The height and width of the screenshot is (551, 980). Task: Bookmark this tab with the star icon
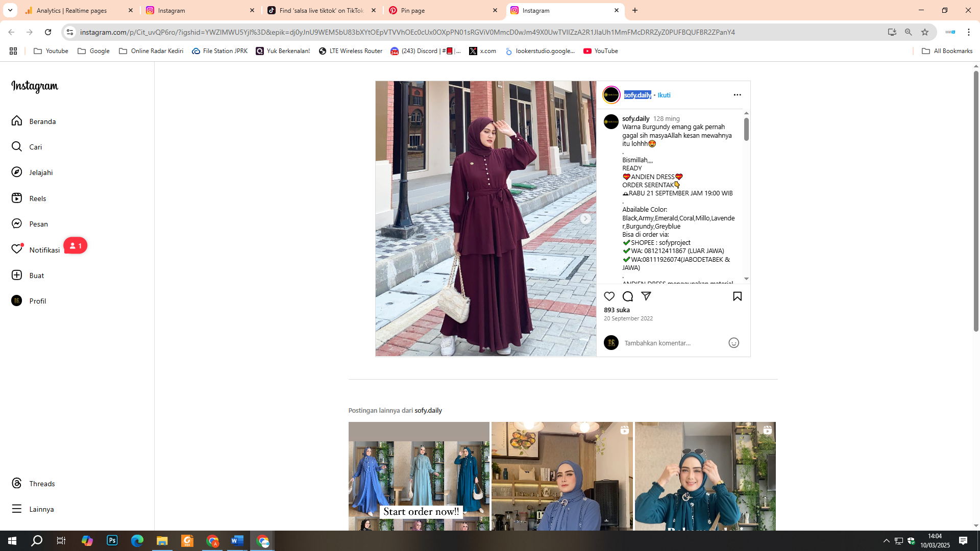click(925, 32)
